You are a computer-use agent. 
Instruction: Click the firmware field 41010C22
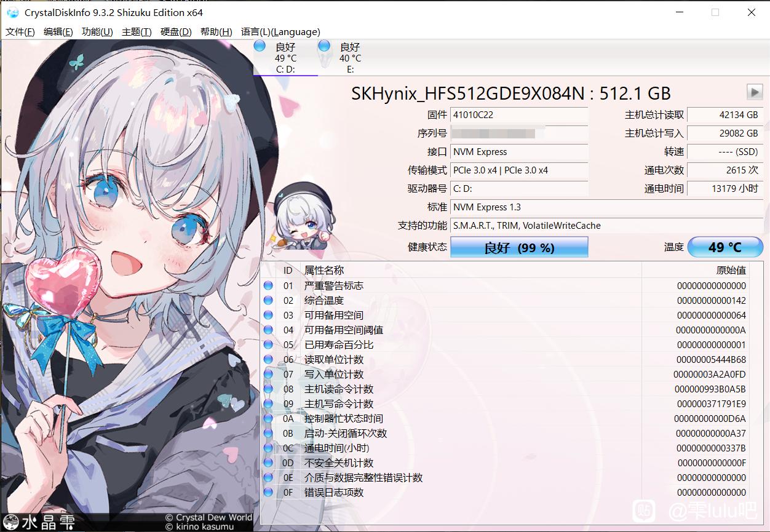[519, 114]
